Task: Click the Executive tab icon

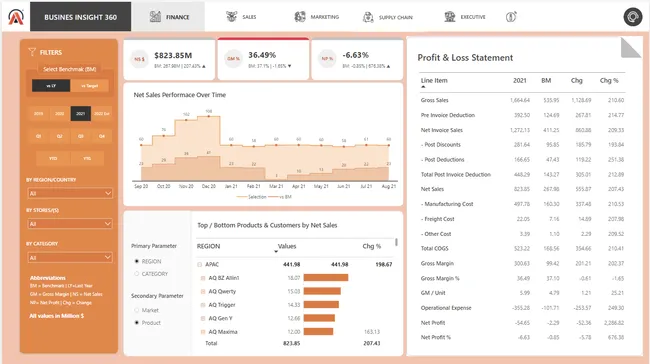Action: (450, 17)
